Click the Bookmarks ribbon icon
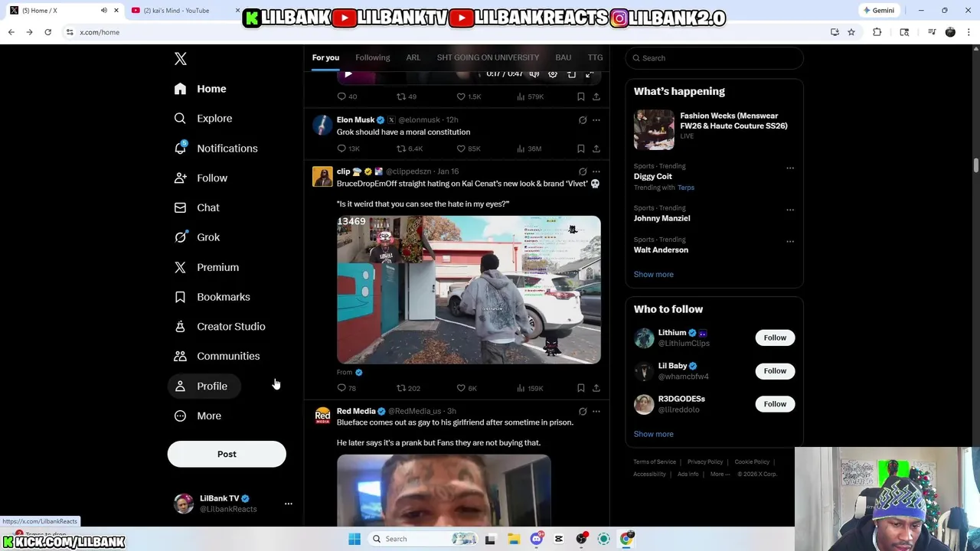Viewport: 980px width, 551px height. (x=180, y=297)
